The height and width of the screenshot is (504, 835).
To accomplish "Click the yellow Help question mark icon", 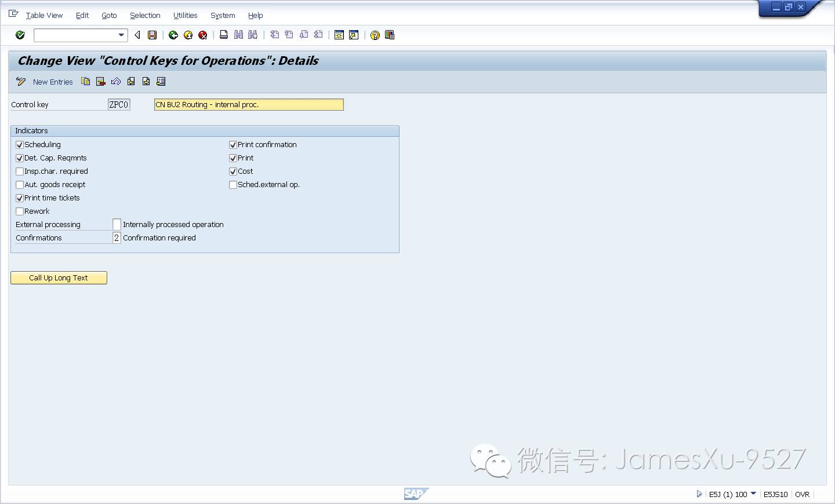I will 375,35.
